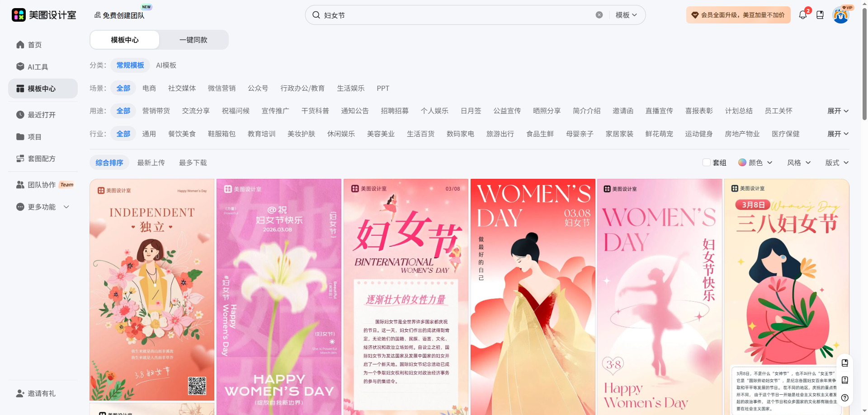The width and height of the screenshot is (868, 415).
Task: Clear the search box text
Action: (x=599, y=15)
